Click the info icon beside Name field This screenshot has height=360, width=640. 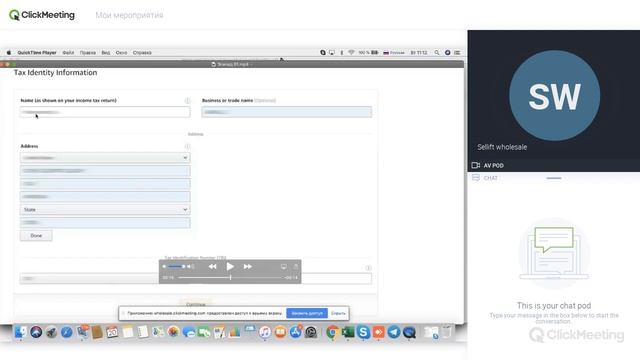(187, 100)
